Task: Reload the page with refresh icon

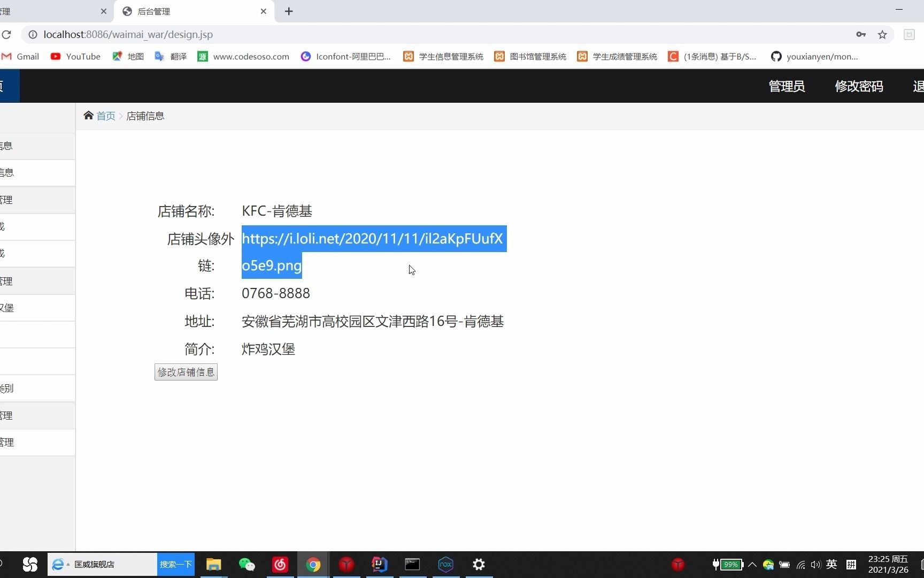Action: [6, 35]
